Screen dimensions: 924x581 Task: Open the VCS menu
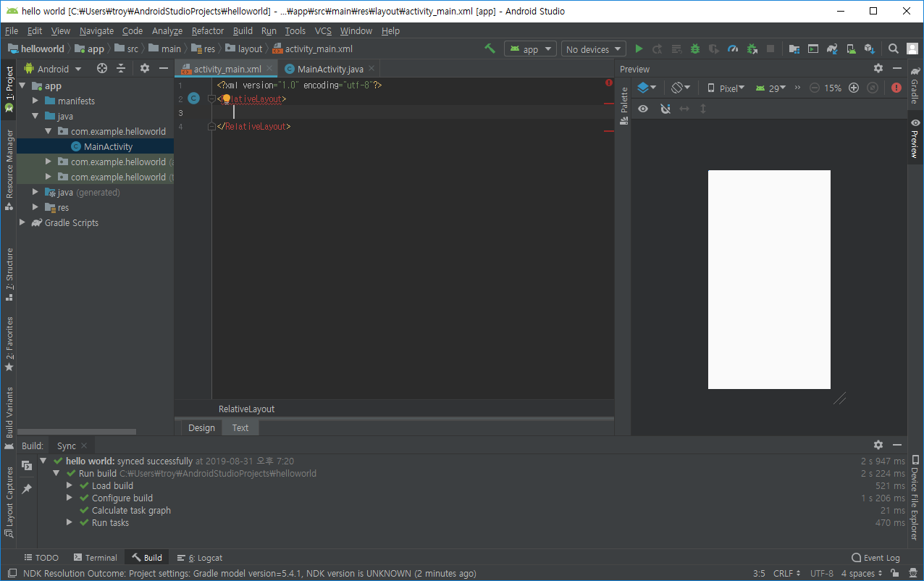323,30
